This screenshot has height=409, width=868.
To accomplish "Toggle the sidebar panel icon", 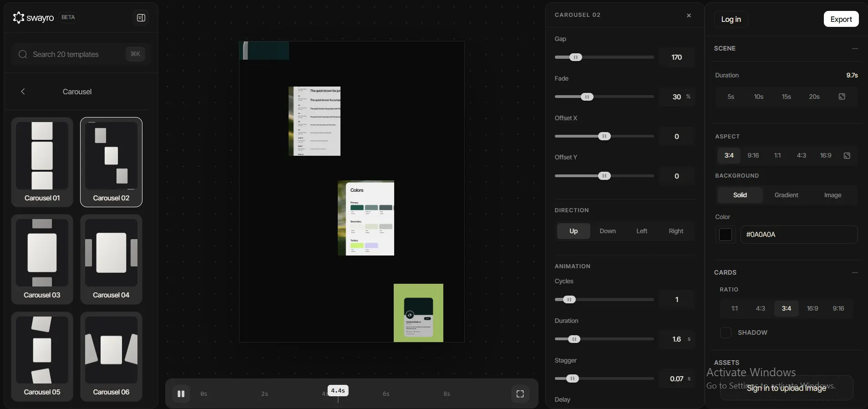I will [141, 18].
